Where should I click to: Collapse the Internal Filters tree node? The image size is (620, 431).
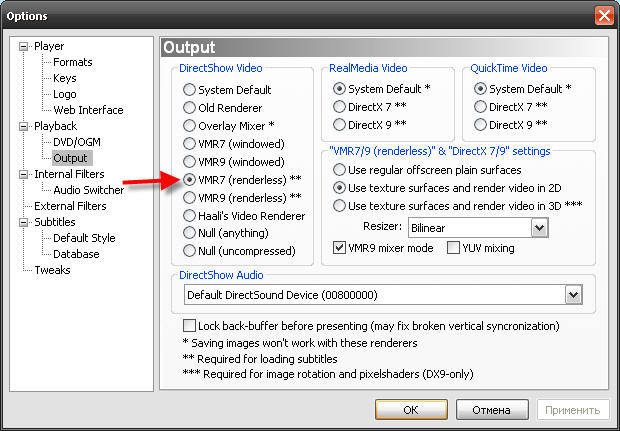pos(26,174)
